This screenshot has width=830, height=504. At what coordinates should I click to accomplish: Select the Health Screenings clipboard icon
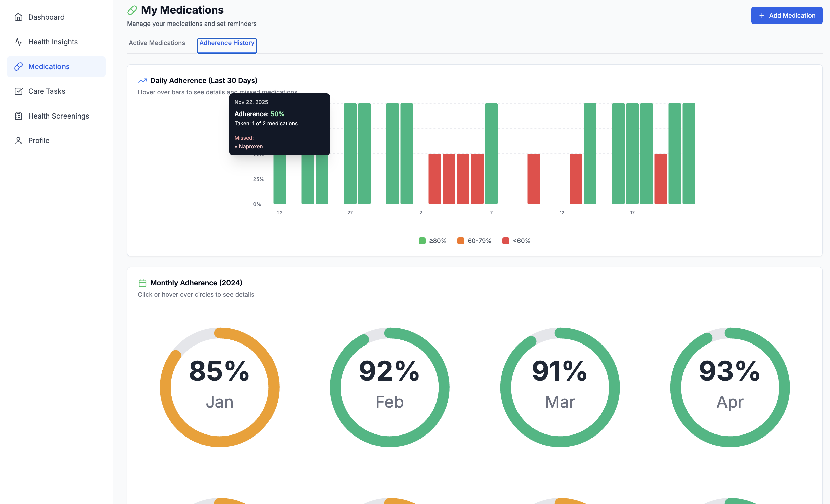18,116
